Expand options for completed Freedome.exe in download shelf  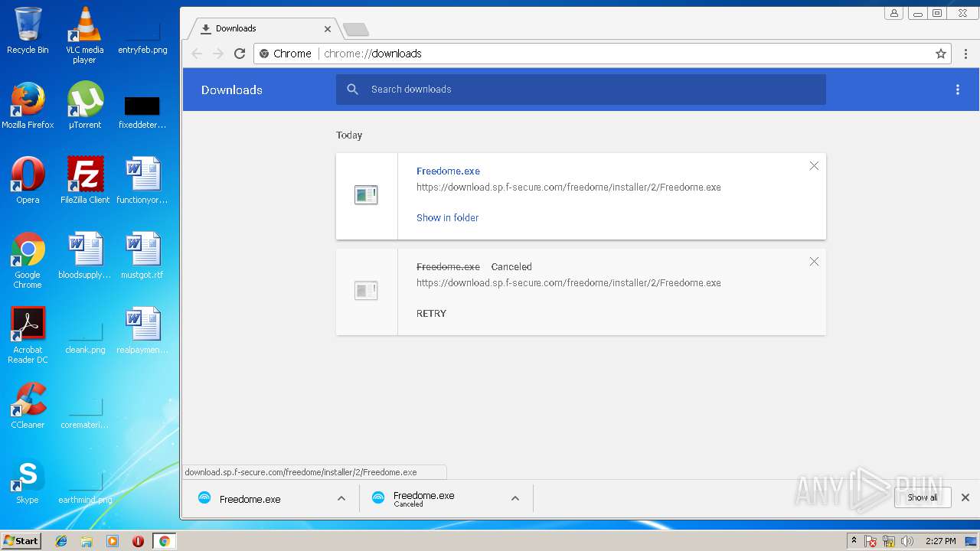[341, 498]
